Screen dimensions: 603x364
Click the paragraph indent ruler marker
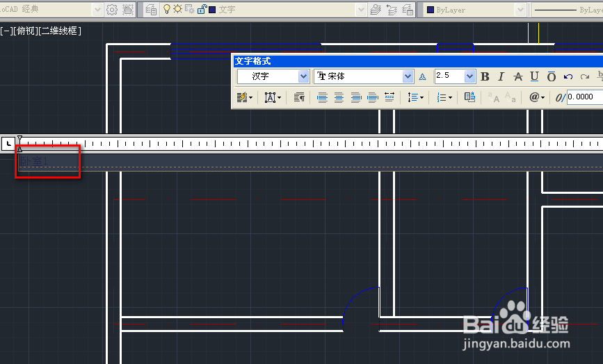coord(19,149)
